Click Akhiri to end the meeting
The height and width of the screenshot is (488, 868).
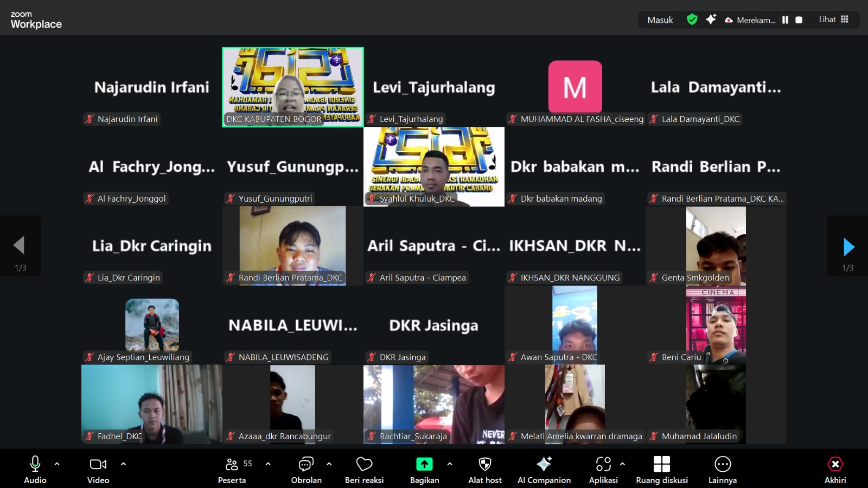pyautogui.click(x=835, y=470)
